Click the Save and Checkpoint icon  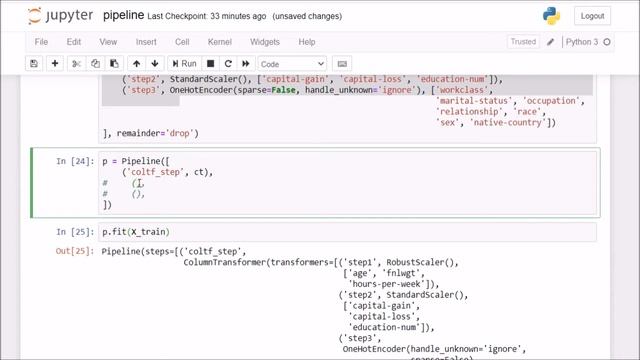tap(34, 64)
